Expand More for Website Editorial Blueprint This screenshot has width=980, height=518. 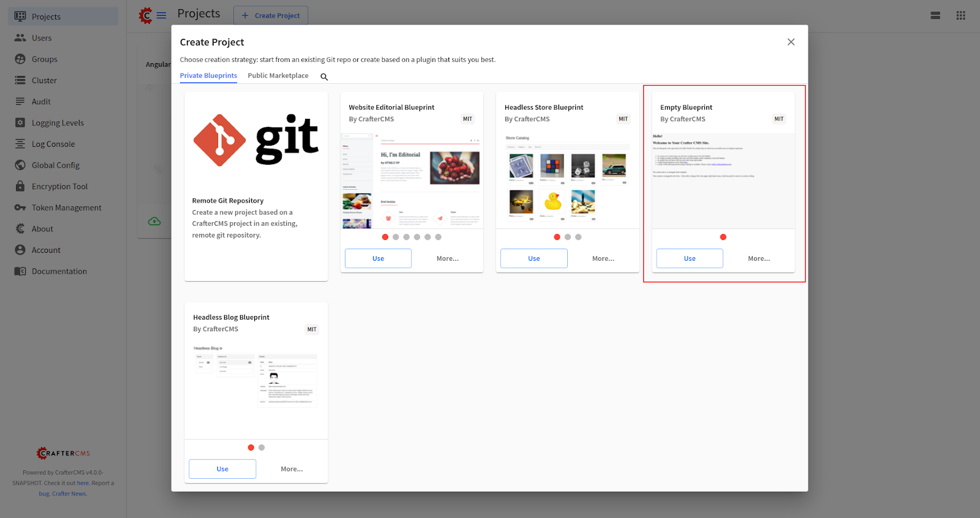coord(447,258)
